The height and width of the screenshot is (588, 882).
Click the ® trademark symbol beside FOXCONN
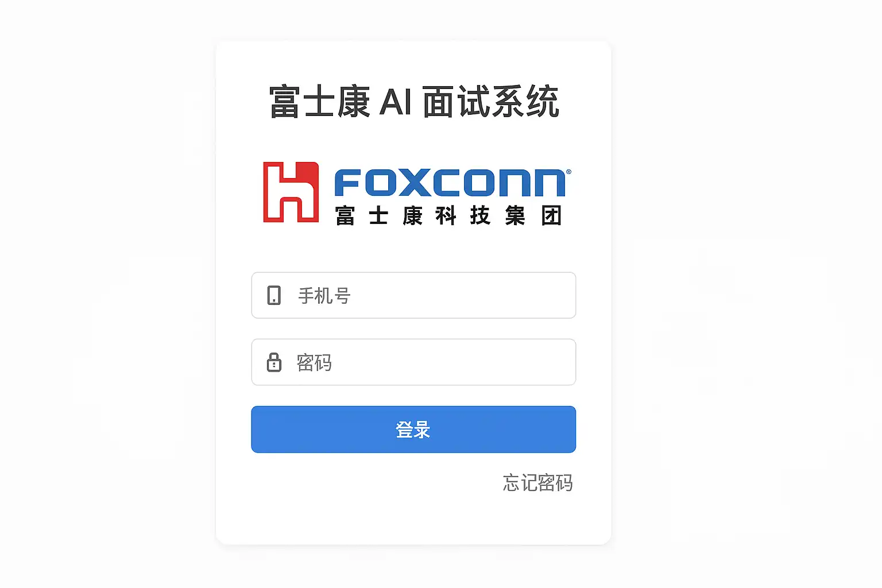coord(568,172)
